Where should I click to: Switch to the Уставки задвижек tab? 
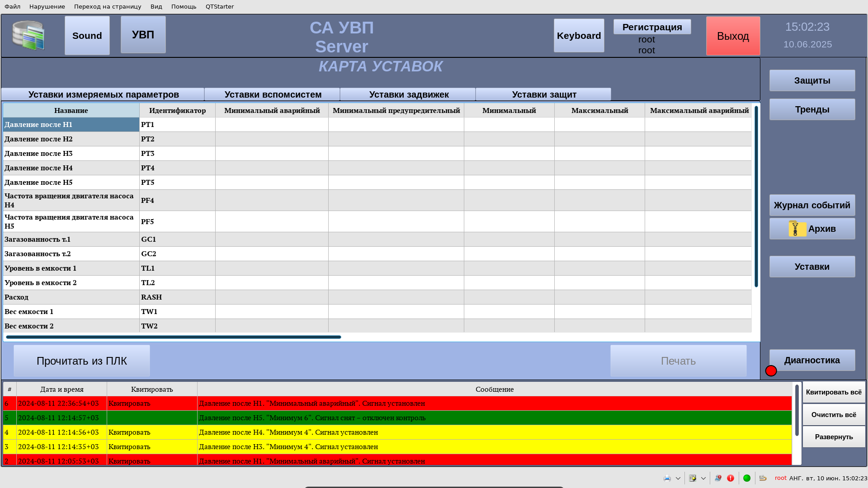click(408, 94)
